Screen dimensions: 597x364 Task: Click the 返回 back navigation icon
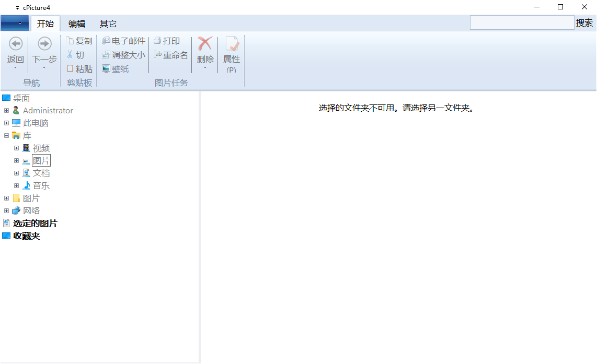15,43
